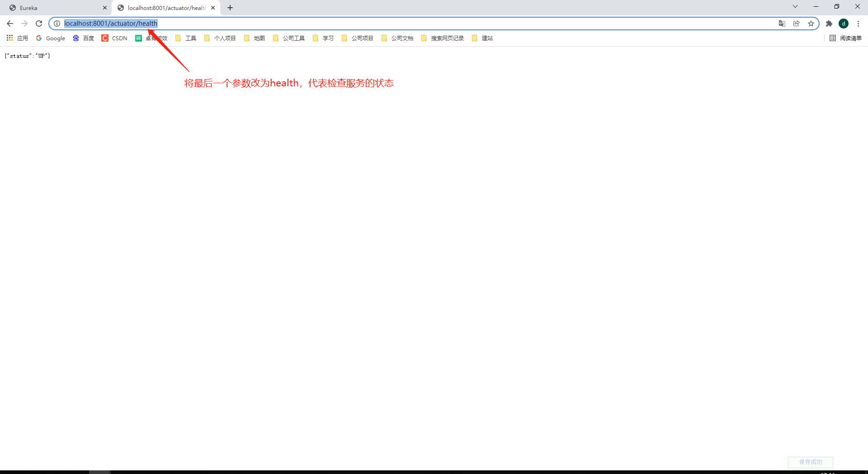Click the reload page icon
Screen dimensions: 868x474
pos(39,24)
